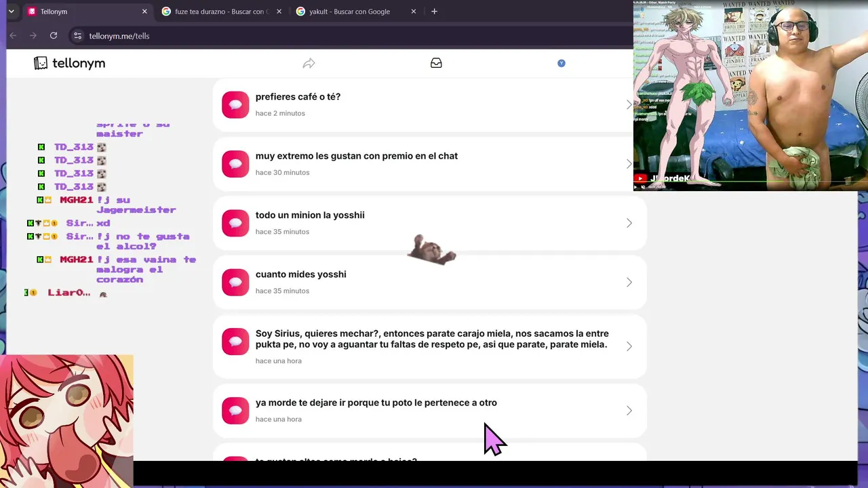The height and width of the screenshot is (488, 868).
Task: Open the tab search dropdown arrow
Action: tap(11, 12)
